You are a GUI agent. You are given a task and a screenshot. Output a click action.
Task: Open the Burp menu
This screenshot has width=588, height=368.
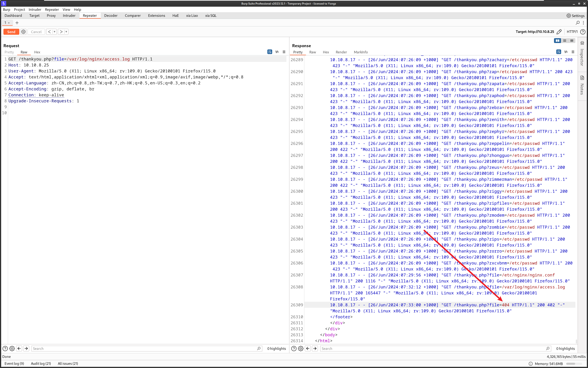tap(7, 9)
